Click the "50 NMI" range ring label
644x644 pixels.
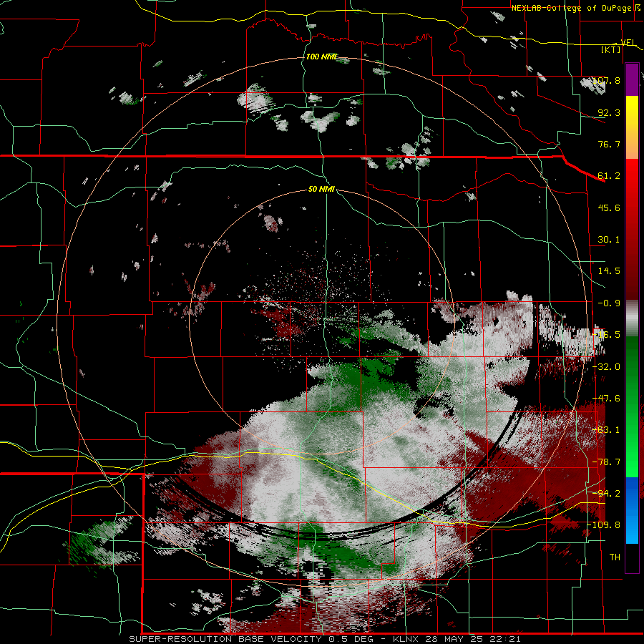point(321,190)
